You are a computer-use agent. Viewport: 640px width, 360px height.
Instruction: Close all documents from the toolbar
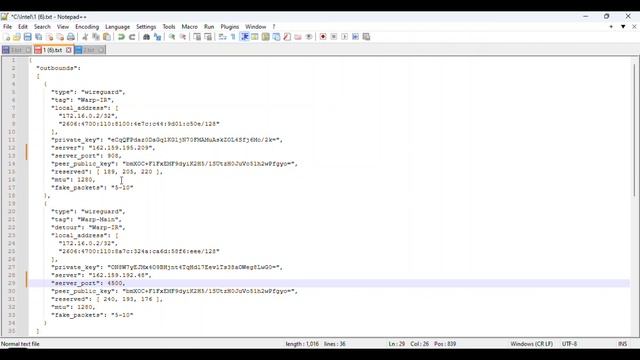(x=60, y=37)
